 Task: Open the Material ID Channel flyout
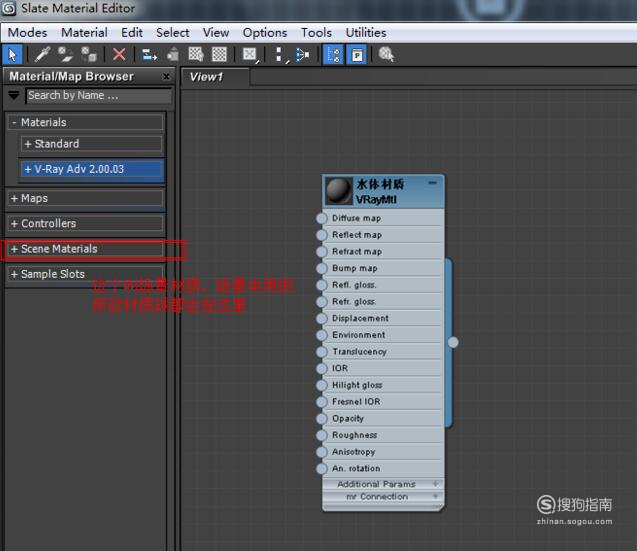(250, 54)
